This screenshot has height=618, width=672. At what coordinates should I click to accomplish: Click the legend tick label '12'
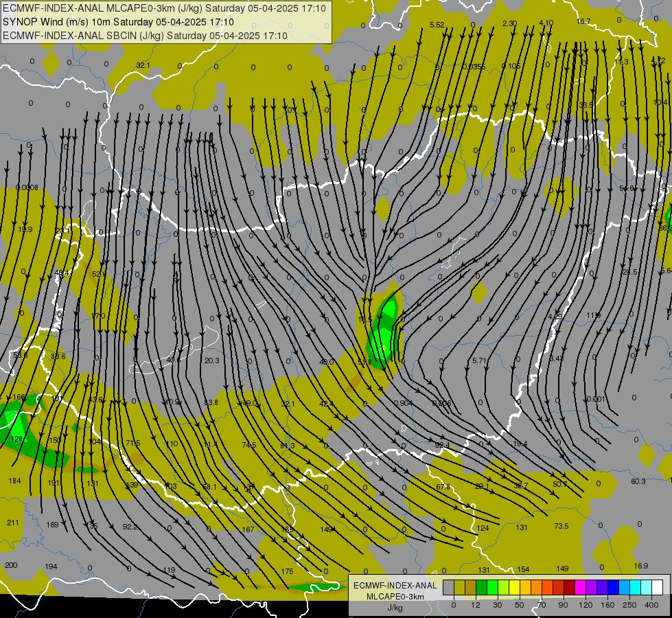coord(476,605)
